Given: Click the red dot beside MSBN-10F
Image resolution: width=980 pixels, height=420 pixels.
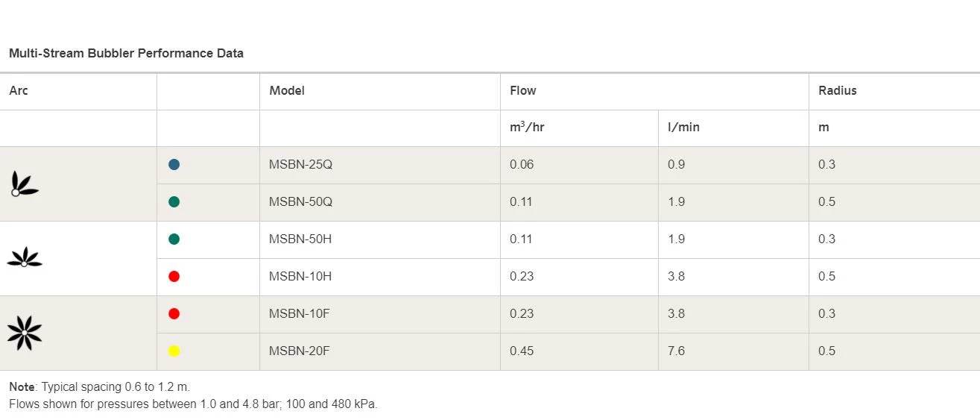Looking at the screenshot, I should pyautogui.click(x=174, y=314).
